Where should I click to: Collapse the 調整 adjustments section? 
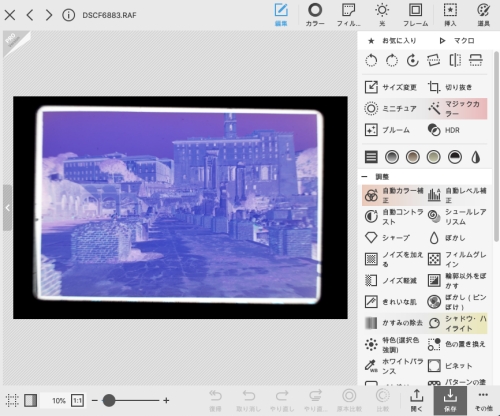pos(365,177)
